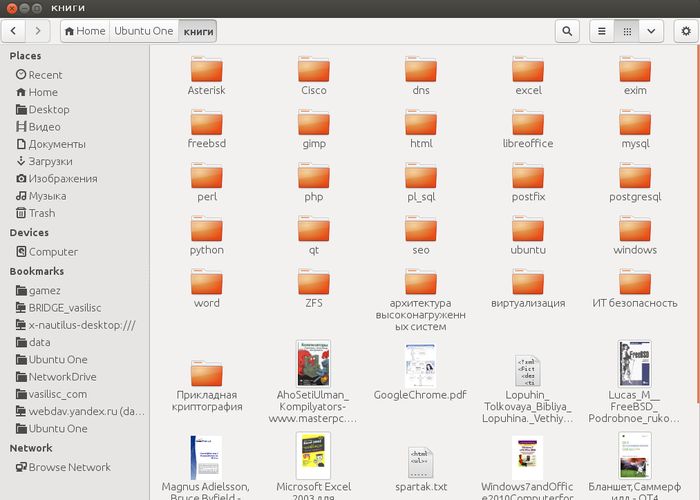The width and height of the screenshot is (700, 500).
Task: Select the postgresql folder icon
Action: (635, 176)
